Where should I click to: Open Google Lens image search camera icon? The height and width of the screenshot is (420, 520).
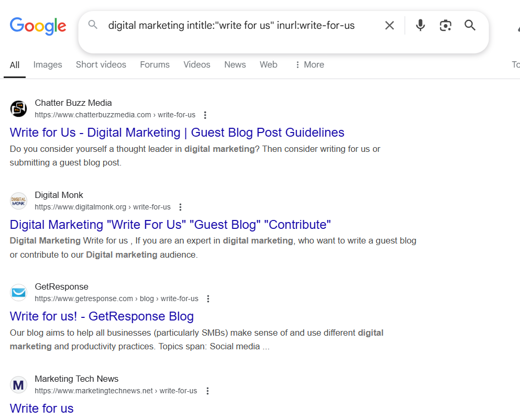pyautogui.click(x=446, y=25)
